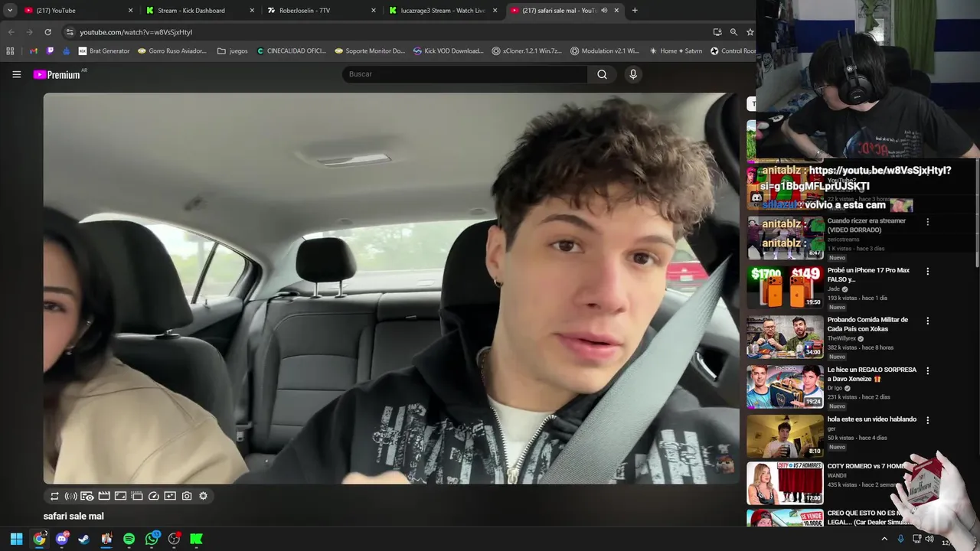Image resolution: width=980 pixels, height=551 pixels.
Task: Open the Windows Start menu
Action: point(16,539)
